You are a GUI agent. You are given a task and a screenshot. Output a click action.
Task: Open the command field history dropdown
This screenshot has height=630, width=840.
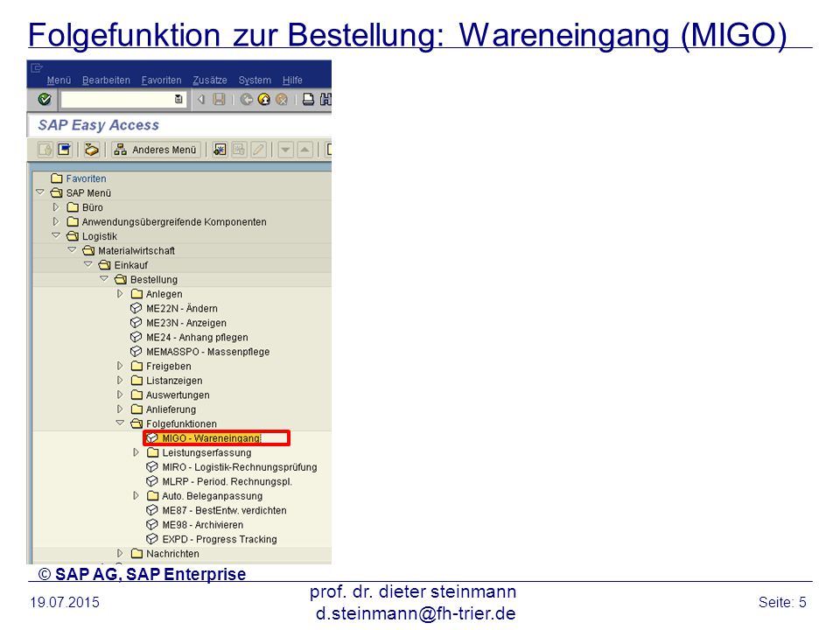tap(178, 99)
